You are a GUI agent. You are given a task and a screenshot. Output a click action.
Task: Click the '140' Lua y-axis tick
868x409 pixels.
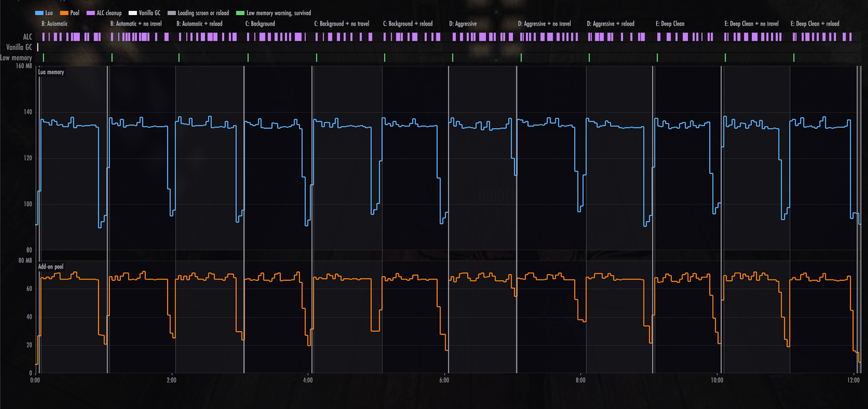pos(28,113)
